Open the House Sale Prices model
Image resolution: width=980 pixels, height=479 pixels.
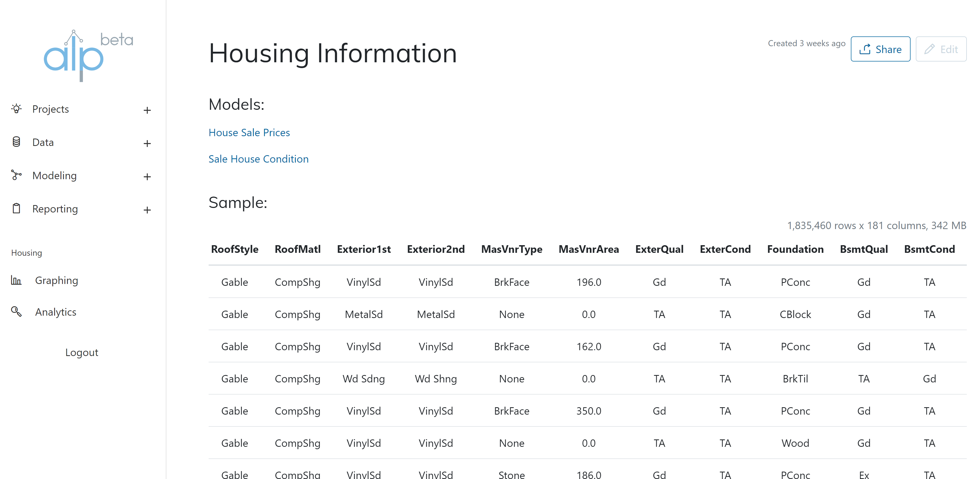click(x=249, y=132)
